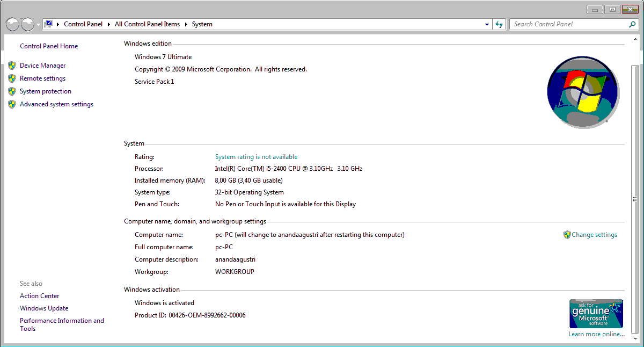Viewport: 644px width, 347px height.
Task: Minimize the System window
Action: [x=595, y=9]
